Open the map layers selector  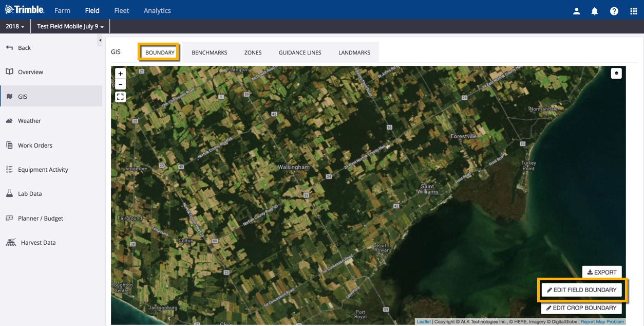click(x=616, y=73)
